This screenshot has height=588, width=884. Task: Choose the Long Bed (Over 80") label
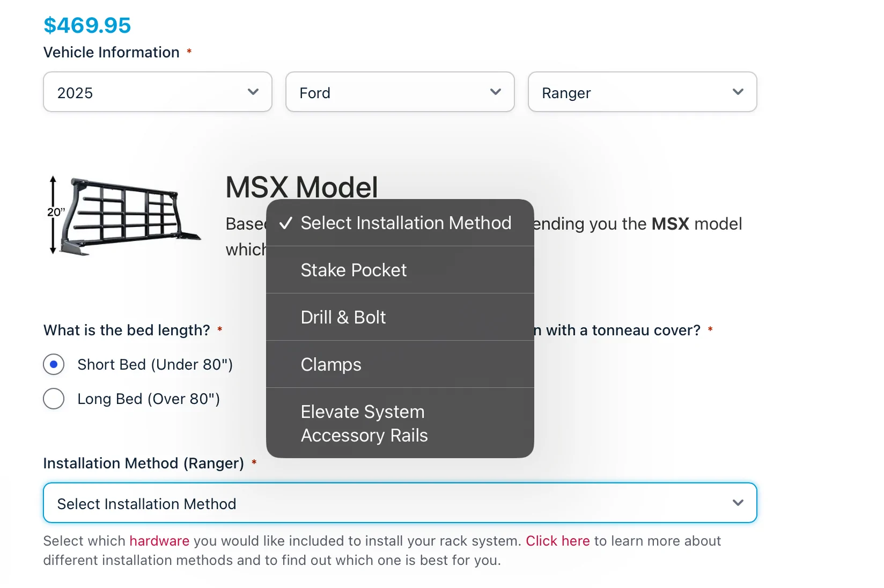point(149,399)
